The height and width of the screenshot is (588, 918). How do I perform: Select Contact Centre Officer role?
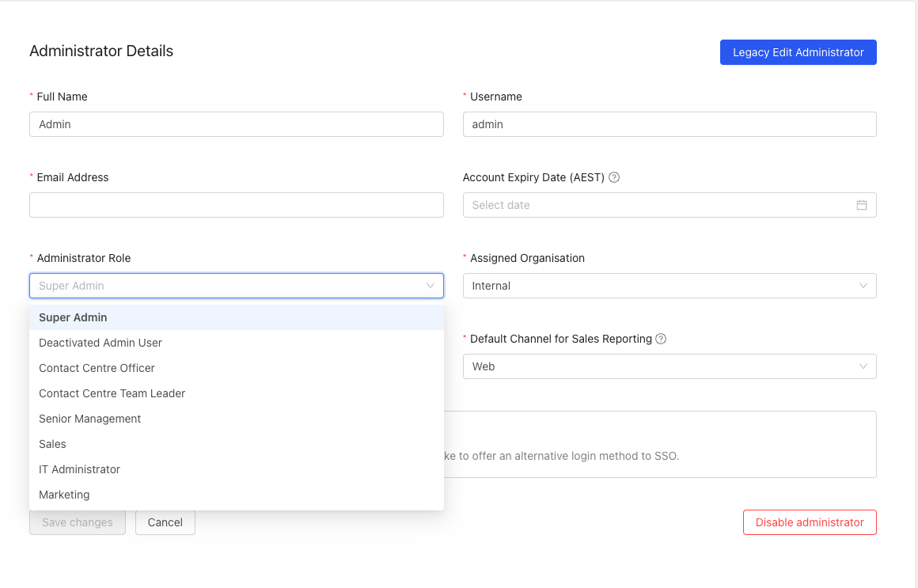[97, 368]
